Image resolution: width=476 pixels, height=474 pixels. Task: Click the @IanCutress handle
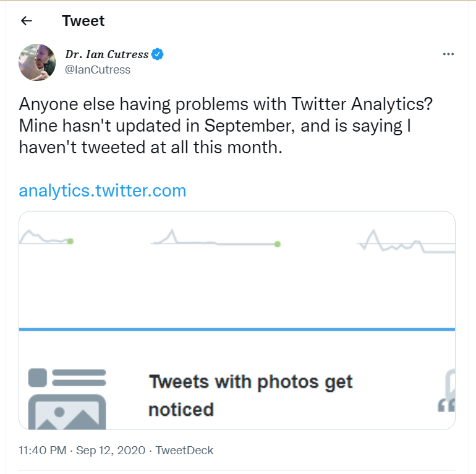coord(98,70)
